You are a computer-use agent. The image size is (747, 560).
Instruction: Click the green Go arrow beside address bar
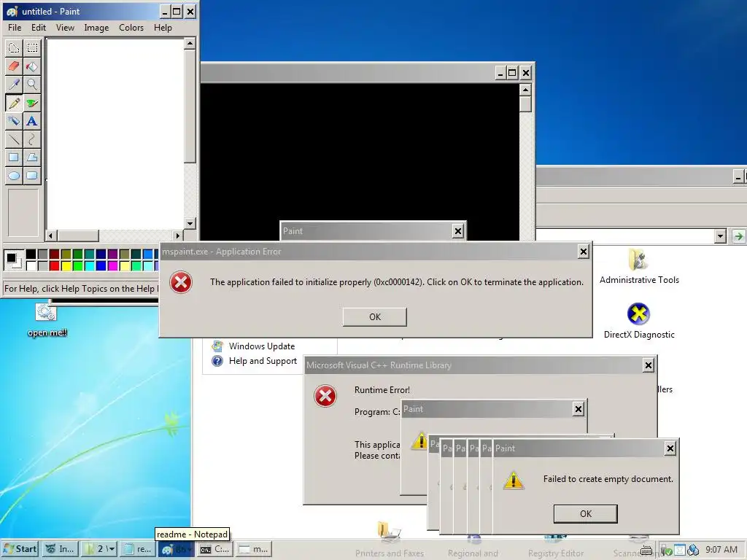pos(738,236)
